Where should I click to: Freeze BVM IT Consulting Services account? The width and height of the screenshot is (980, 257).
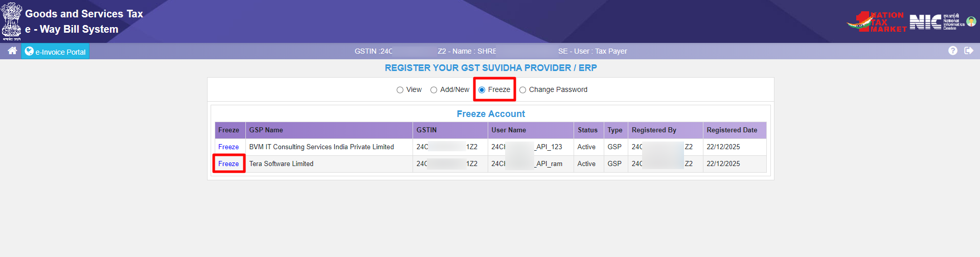coord(229,147)
